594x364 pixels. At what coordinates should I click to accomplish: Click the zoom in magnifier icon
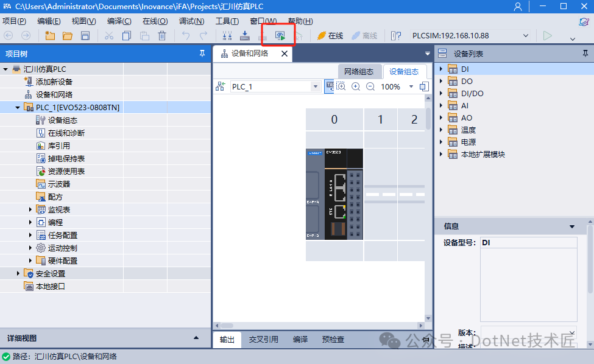356,86
